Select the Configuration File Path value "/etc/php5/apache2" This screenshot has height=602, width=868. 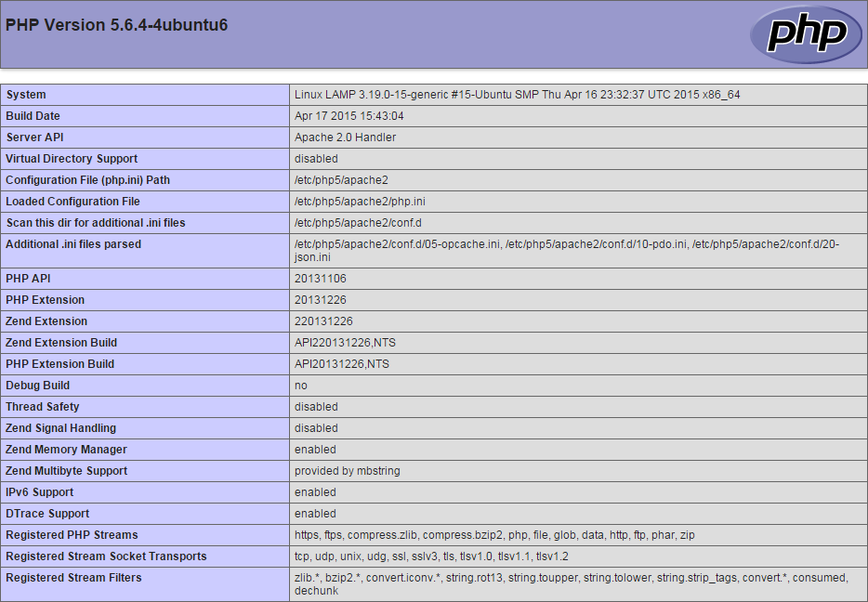tap(341, 180)
